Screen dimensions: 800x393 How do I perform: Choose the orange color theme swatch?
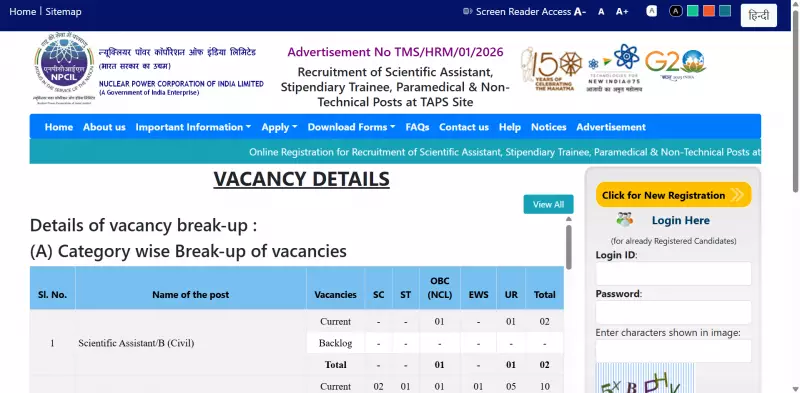pos(709,11)
